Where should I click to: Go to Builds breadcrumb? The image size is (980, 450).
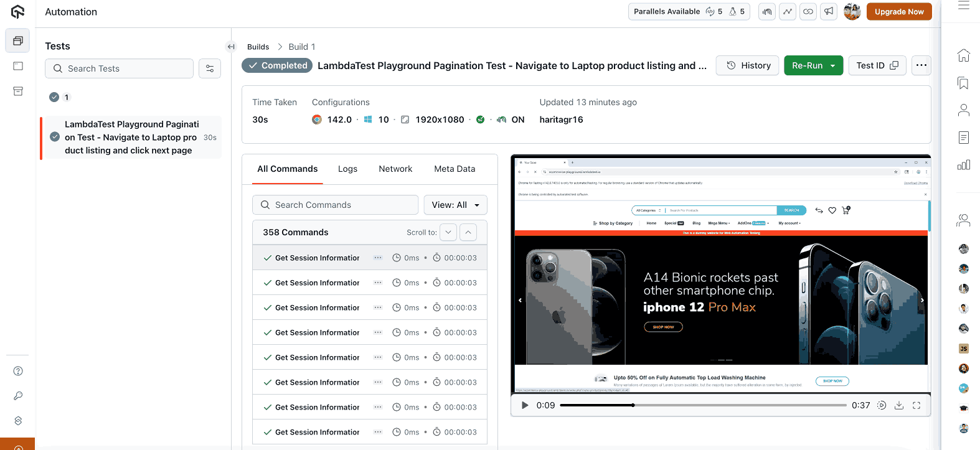coord(258,47)
